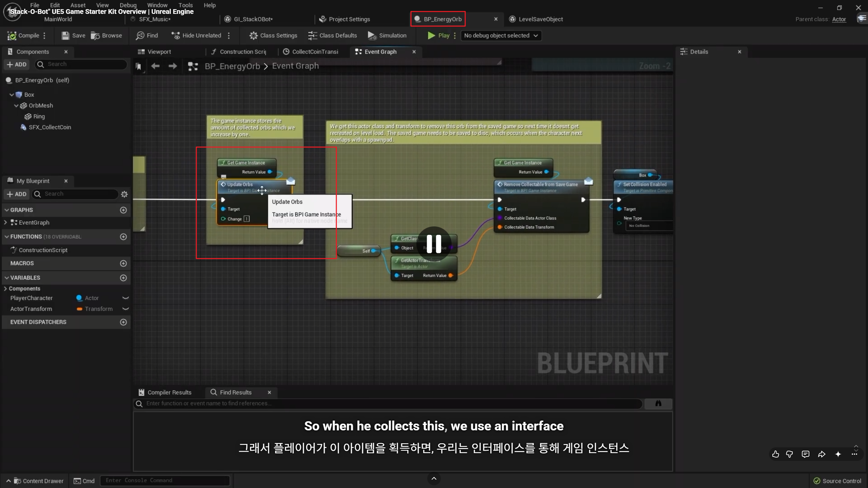
Task: Open Class Defaults
Action: click(x=332, y=36)
